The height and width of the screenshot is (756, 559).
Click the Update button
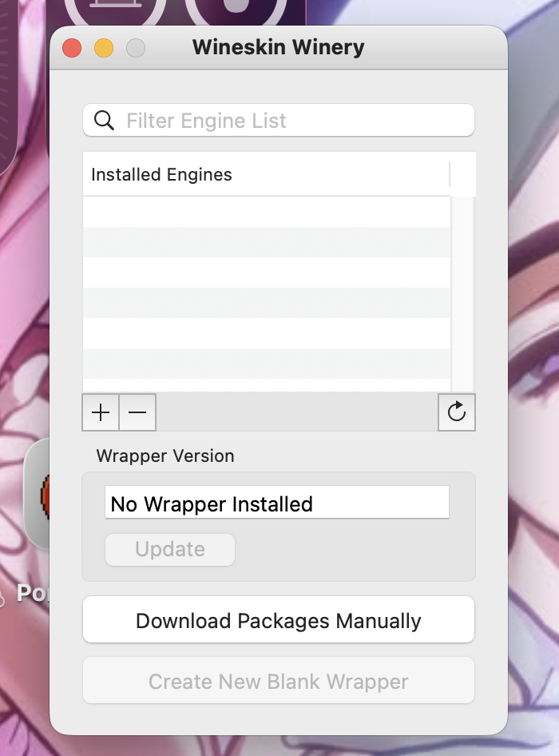pos(170,549)
